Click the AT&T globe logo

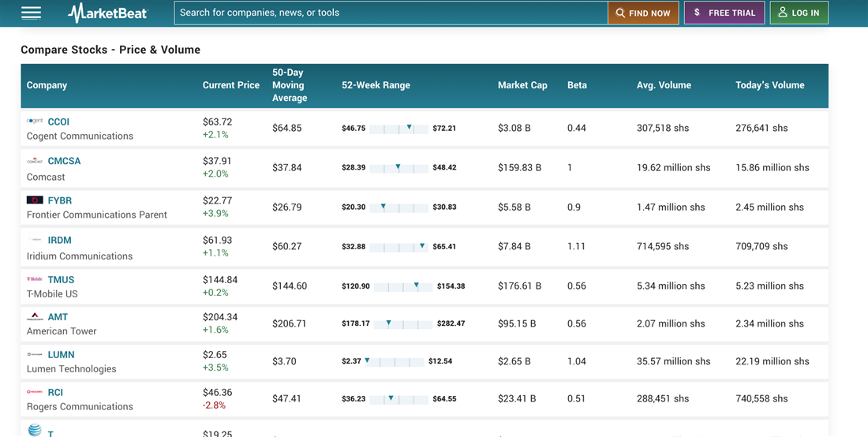pyautogui.click(x=35, y=430)
